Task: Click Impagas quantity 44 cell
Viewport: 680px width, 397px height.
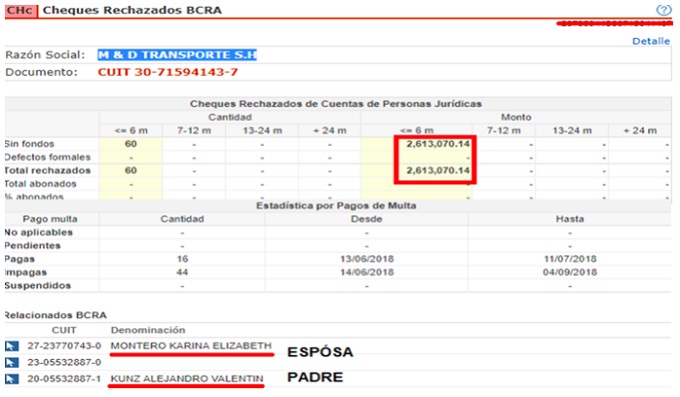Action: (x=182, y=272)
